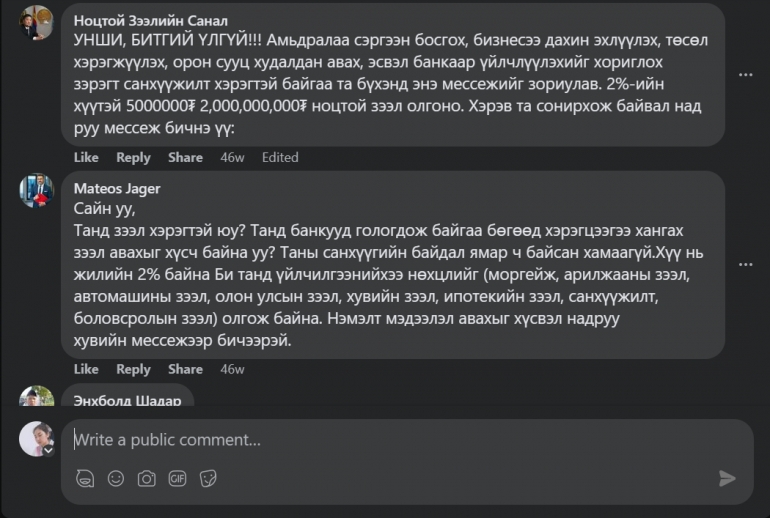Viewport: 770px width, 518px height.
Task: Insert an avatar sticker in comment
Action: [86, 479]
